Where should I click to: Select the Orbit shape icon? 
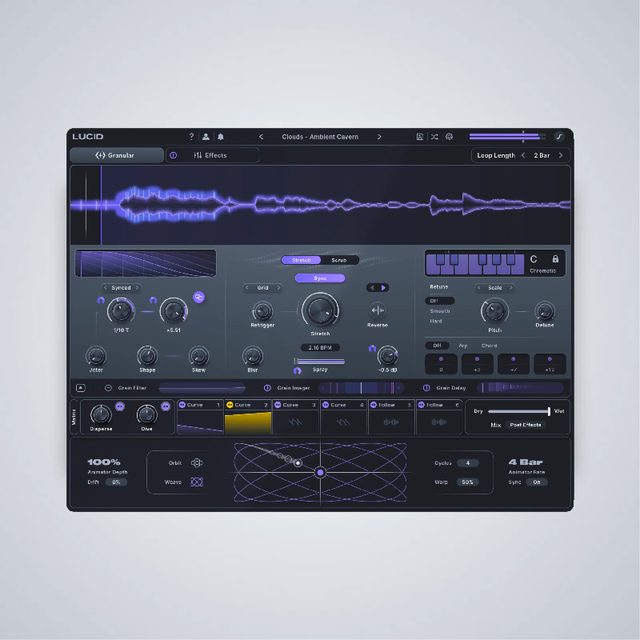click(197, 463)
